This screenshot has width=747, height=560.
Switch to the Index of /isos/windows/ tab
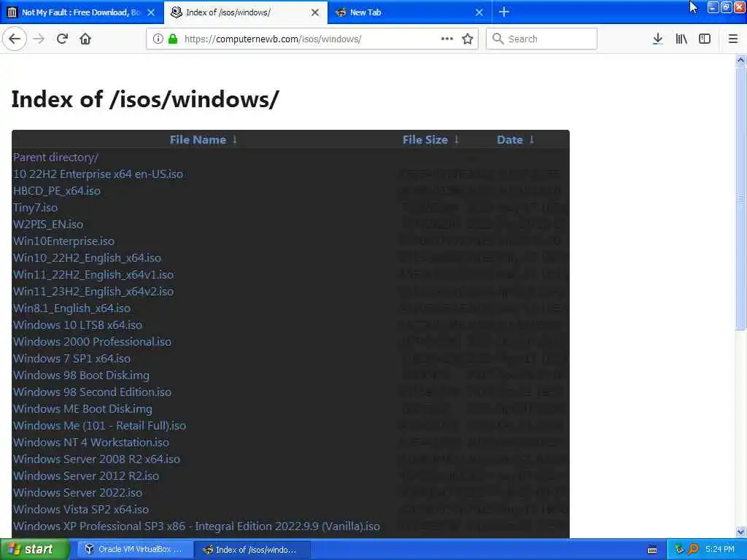tap(246, 12)
